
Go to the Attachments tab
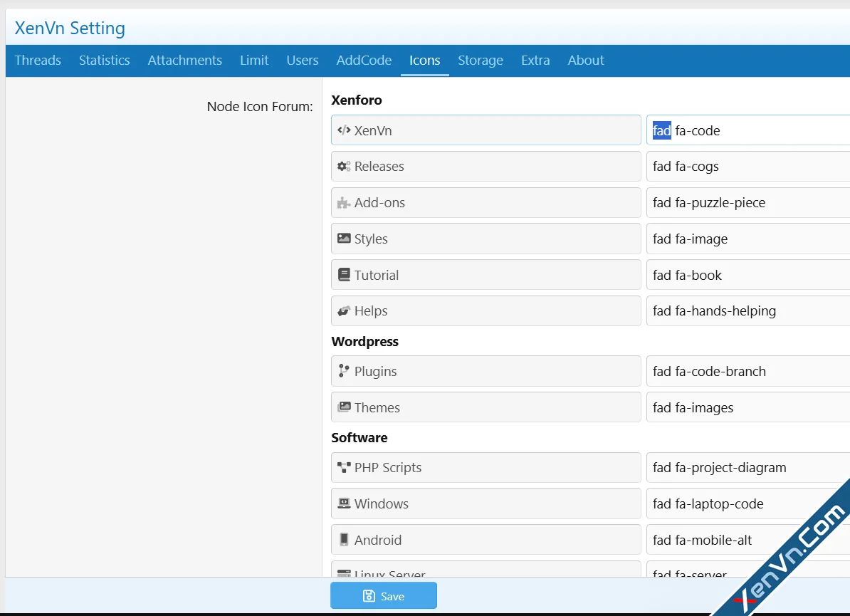185,61
